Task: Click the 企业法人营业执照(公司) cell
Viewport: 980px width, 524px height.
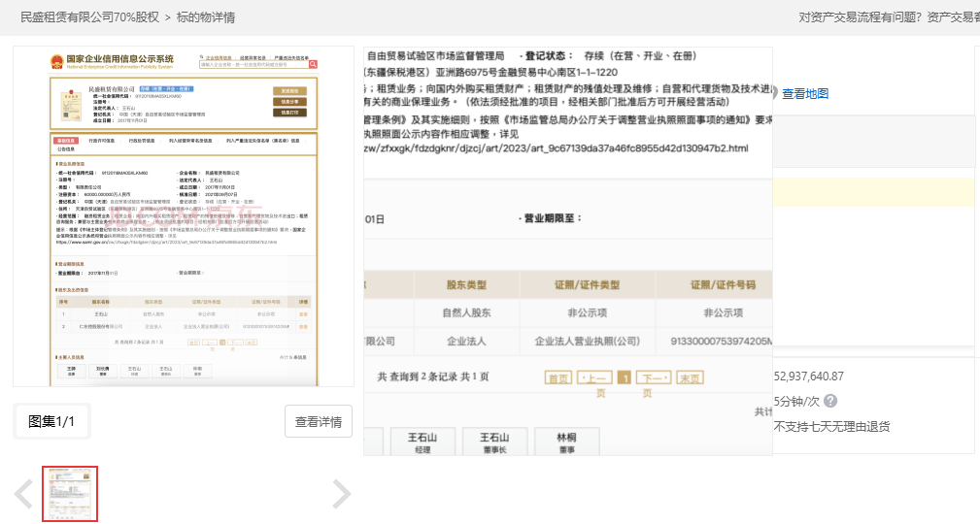Action: point(587,341)
